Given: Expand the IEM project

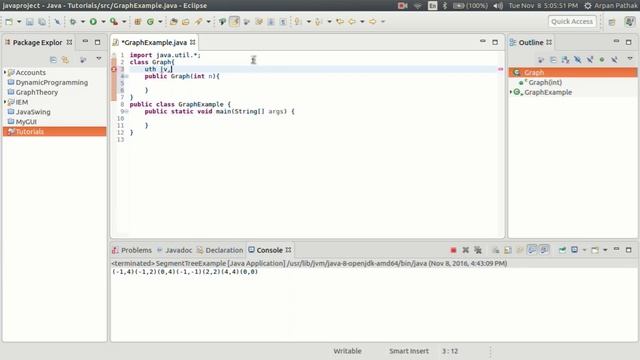Looking at the screenshot, I should click(5, 102).
